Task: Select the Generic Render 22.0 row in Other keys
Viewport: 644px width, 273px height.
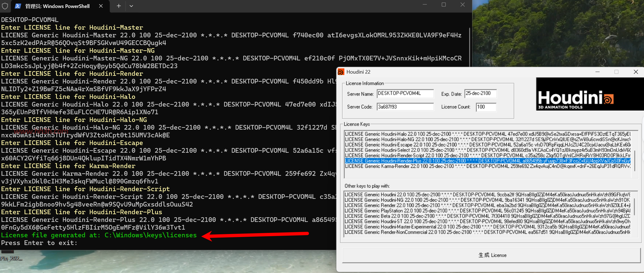Action: pyautogui.click(x=487, y=205)
